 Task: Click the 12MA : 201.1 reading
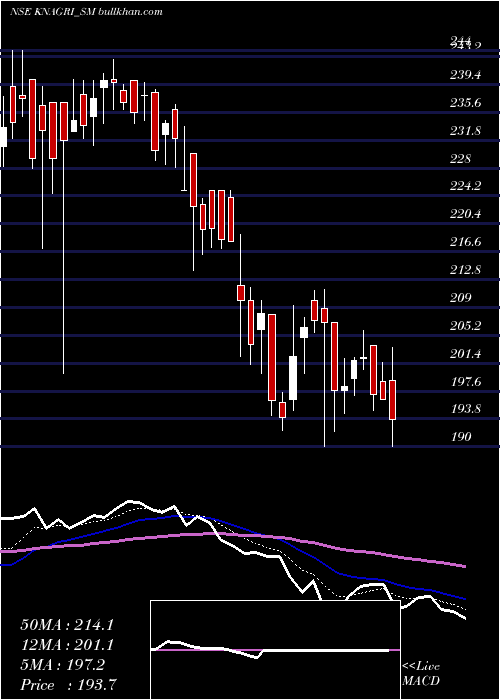pos(67,645)
